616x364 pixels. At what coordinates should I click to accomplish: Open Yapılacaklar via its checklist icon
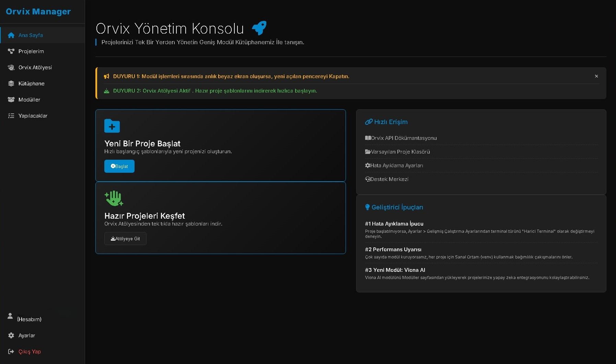point(11,116)
